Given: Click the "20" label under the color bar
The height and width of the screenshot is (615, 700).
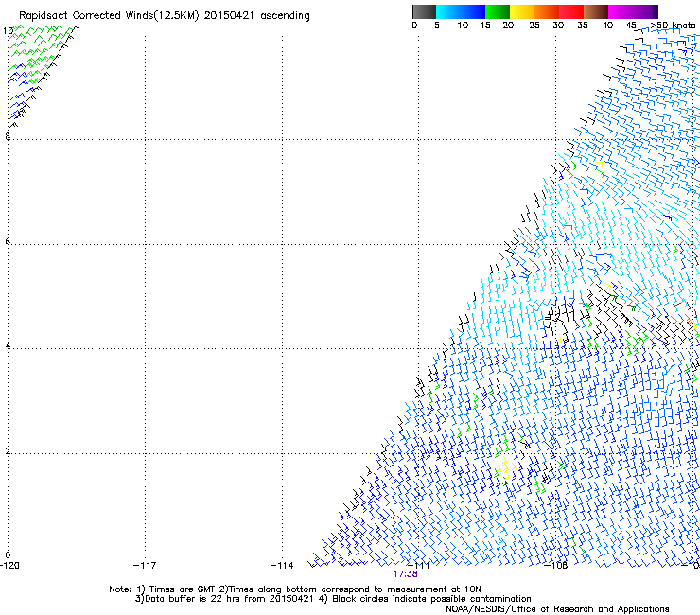Looking at the screenshot, I should (x=508, y=26).
